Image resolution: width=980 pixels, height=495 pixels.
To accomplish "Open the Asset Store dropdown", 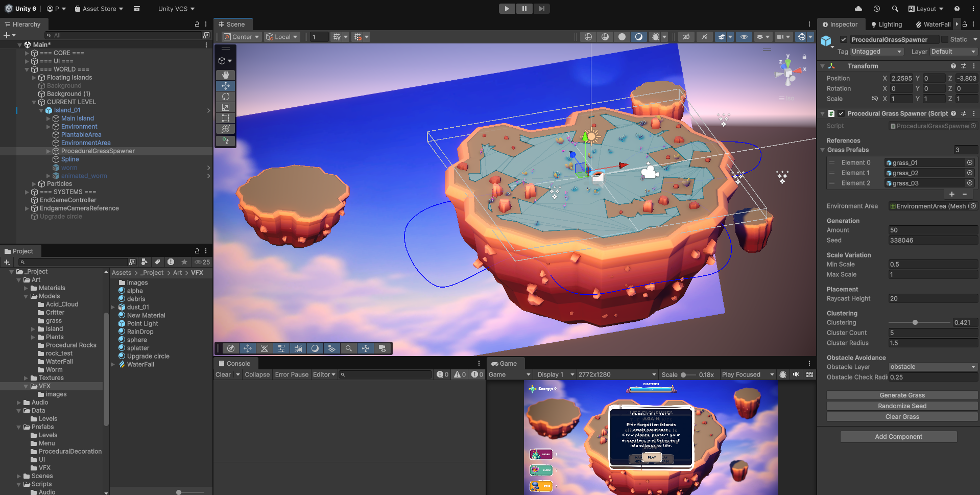I will 99,9.
